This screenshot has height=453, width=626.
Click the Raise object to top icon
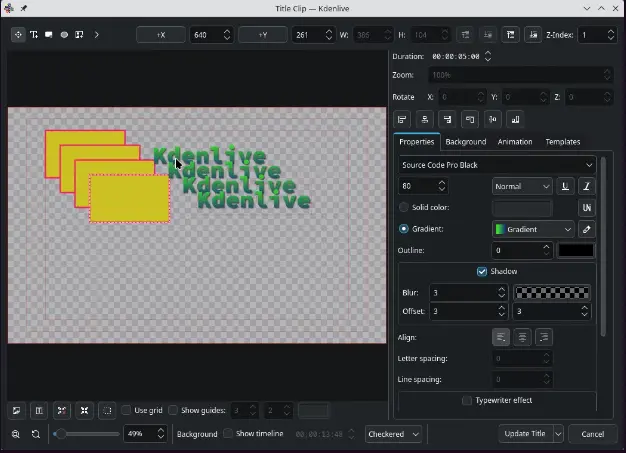click(511, 35)
